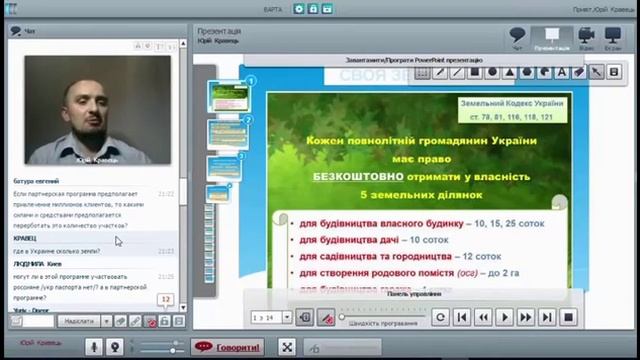Click the ВАРТА label in top bar
The width and height of the screenshot is (640, 360).
tap(273, 9)
